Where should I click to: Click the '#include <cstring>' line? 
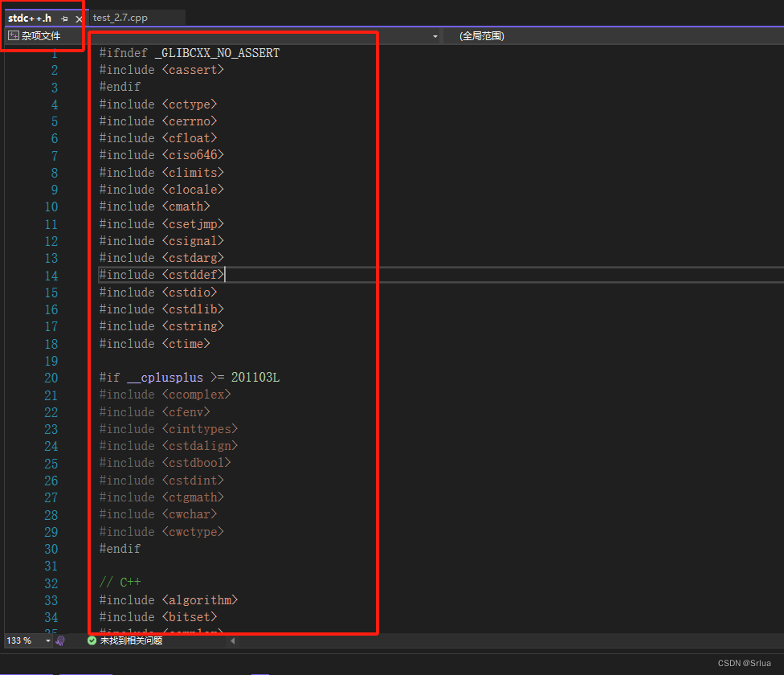coord(161,326)
